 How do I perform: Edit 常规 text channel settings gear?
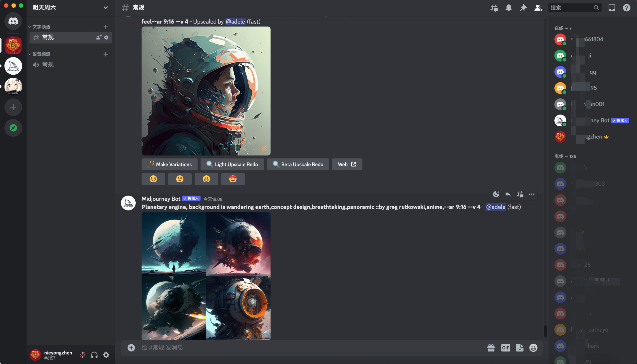[106, 38]
